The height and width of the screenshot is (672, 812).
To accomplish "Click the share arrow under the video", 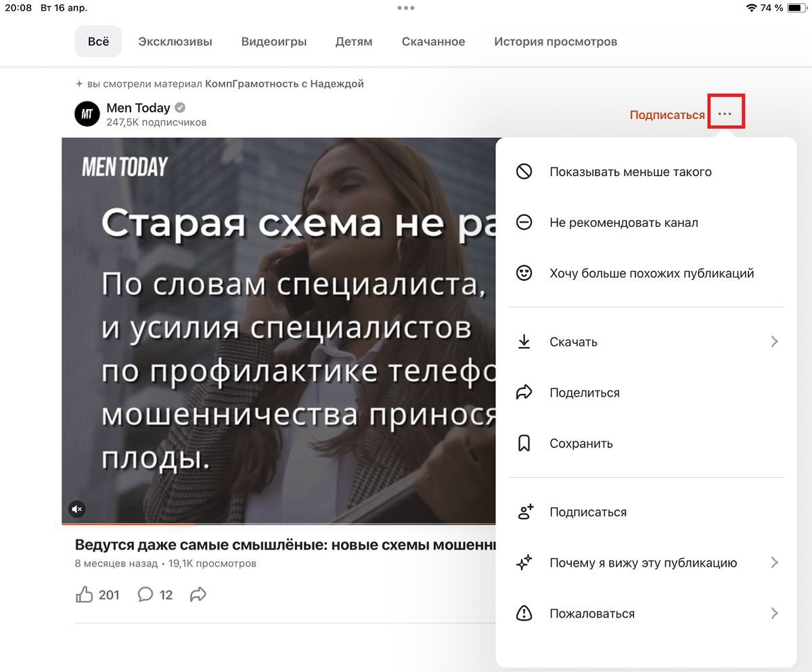I will [197, 593].
